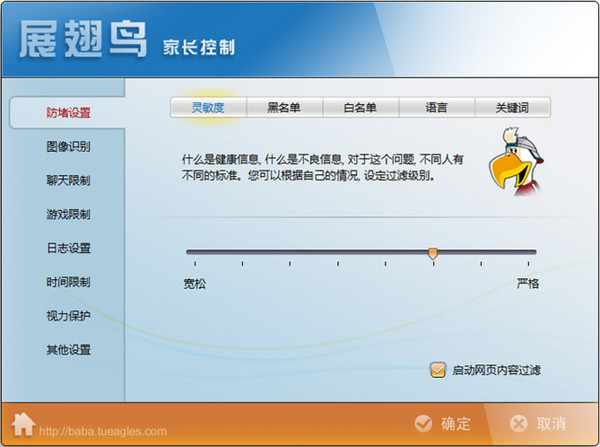Toggle the 启动网页内容过滤 checkbox
This screenshot has width=600, height=447.
pos(438,370)
